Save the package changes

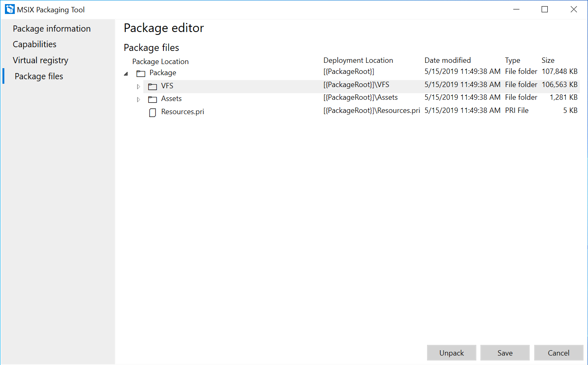coord(505,353)
